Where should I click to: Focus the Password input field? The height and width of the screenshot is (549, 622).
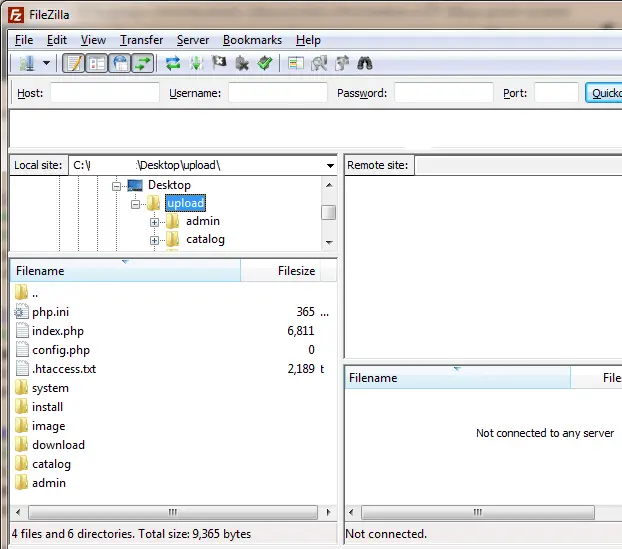click(444, 92)
